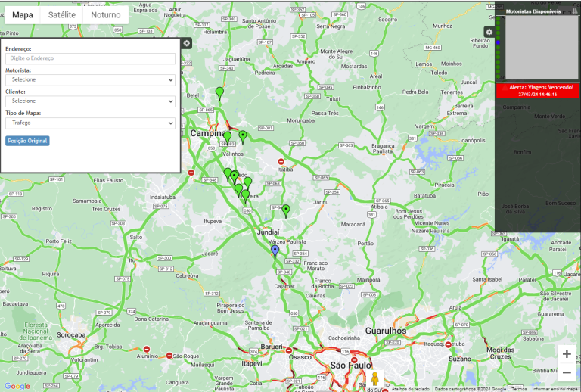Click the red Alerta: Viagens Vencendo banner
Screen dimensions: 581x392
tap(537, 91)
